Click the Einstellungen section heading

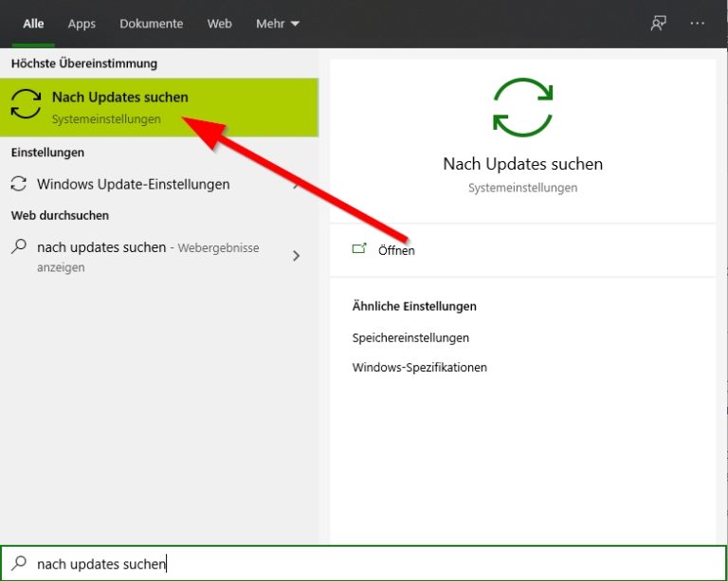pyautogui.click(x=47, y=153)
